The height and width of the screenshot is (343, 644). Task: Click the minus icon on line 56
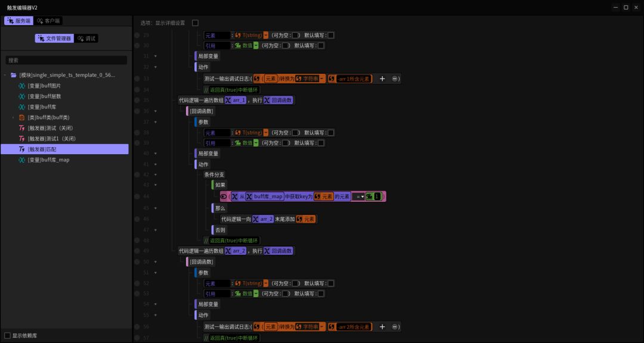click(x=394, y=326)
